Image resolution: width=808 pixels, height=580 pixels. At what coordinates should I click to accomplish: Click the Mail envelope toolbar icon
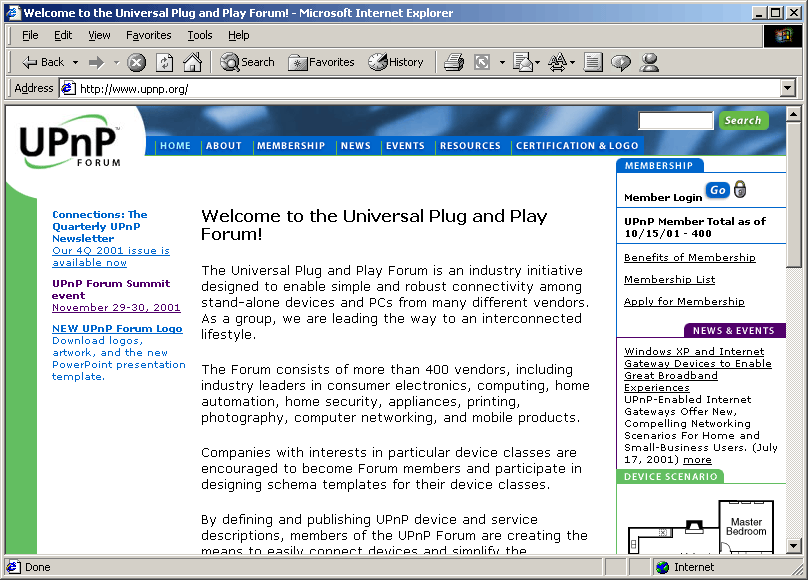[x=523, y=63]
